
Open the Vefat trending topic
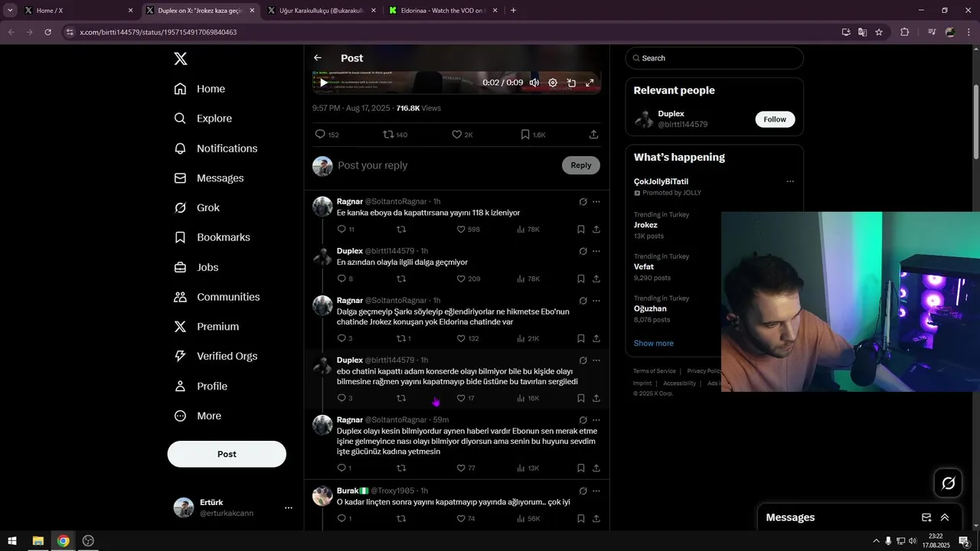point(644,266)
